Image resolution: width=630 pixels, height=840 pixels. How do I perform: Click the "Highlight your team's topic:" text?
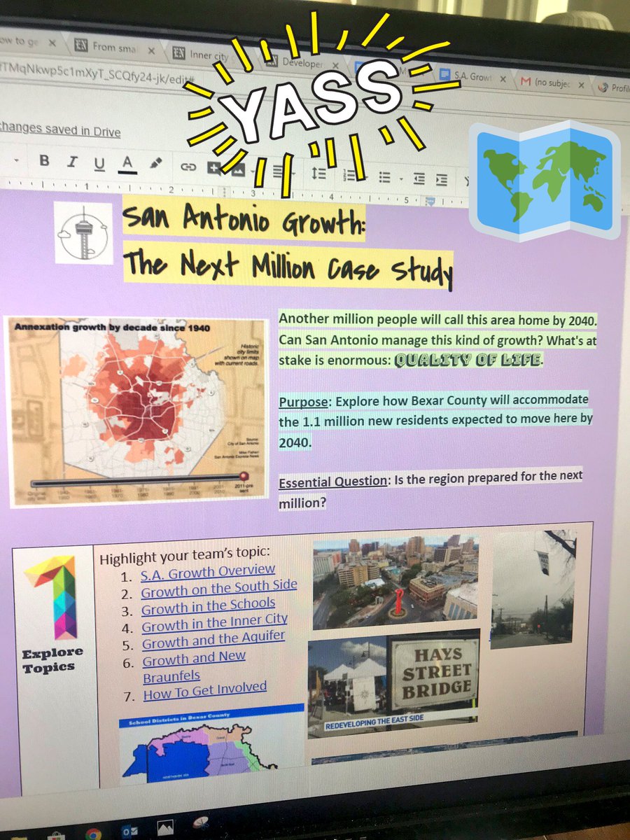point(184,554)
